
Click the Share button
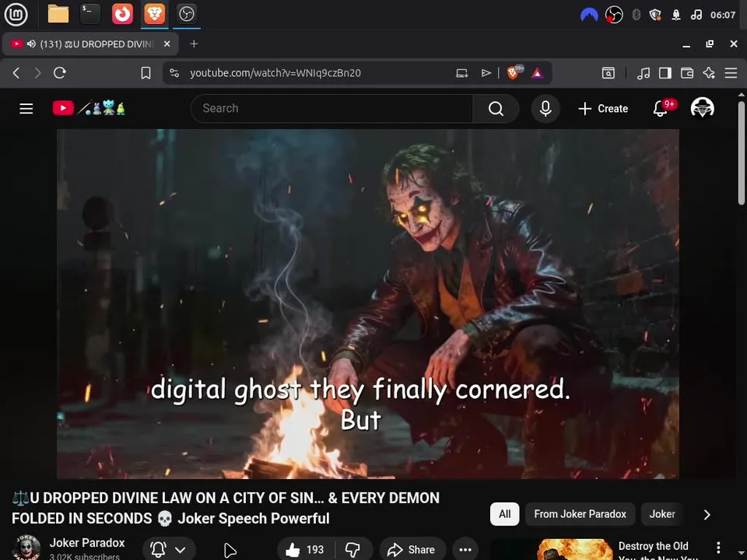click(412, 550)
